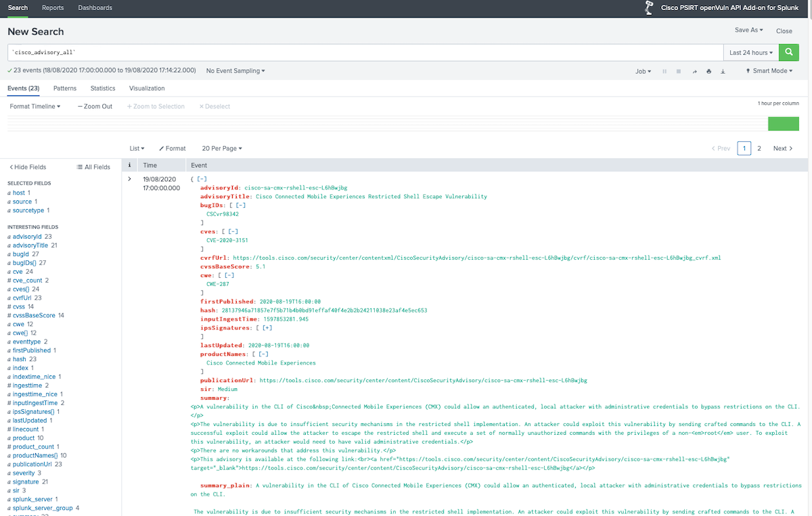Open the List view dropdown
This screenshot has height=516, width=812.
pyautogui.click(x=137, y=148)
